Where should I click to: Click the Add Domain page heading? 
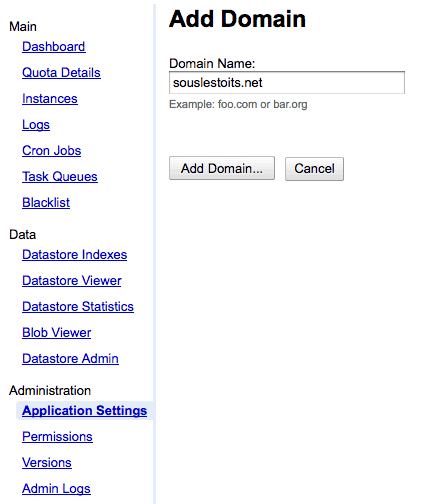(237, 19)
